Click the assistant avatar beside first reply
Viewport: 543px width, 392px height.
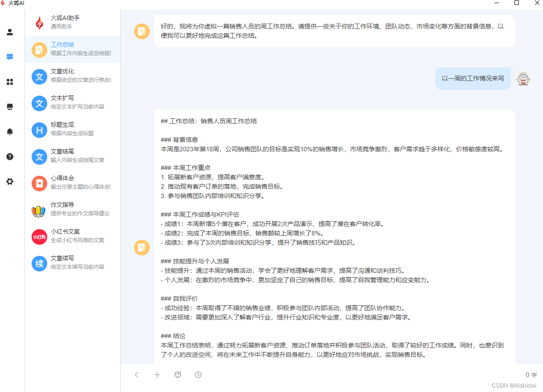click(x=142, y=31)
